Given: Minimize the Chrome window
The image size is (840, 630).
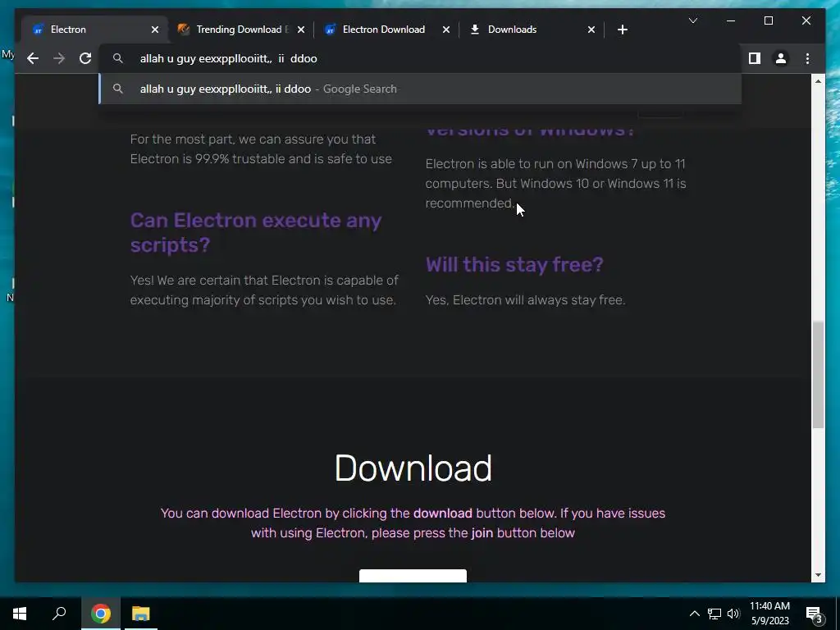Looking at the screenshot, I should (731, 21).
